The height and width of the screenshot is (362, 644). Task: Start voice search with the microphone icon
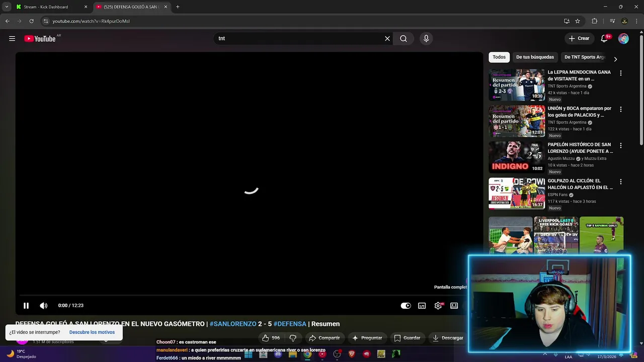[426, 39]
